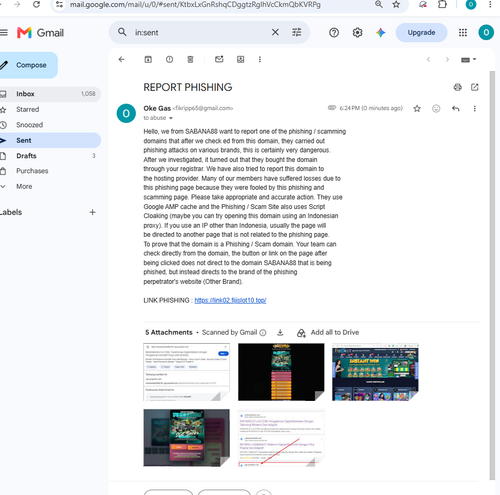500x495 pixels.
Task: Click the browser address bar URL
Action: point(195,4)
